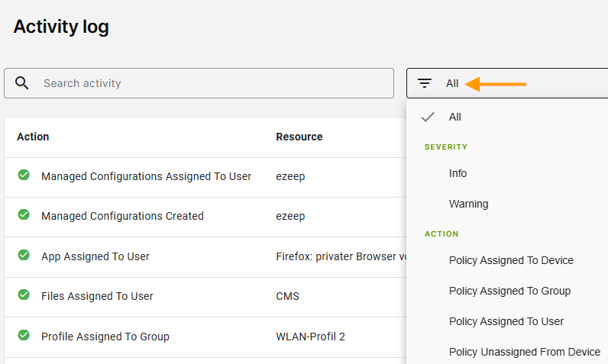The image size is (608, 364).
Task: Click green check icon beside Profile Assigned To Group
Action: (24, 335)
